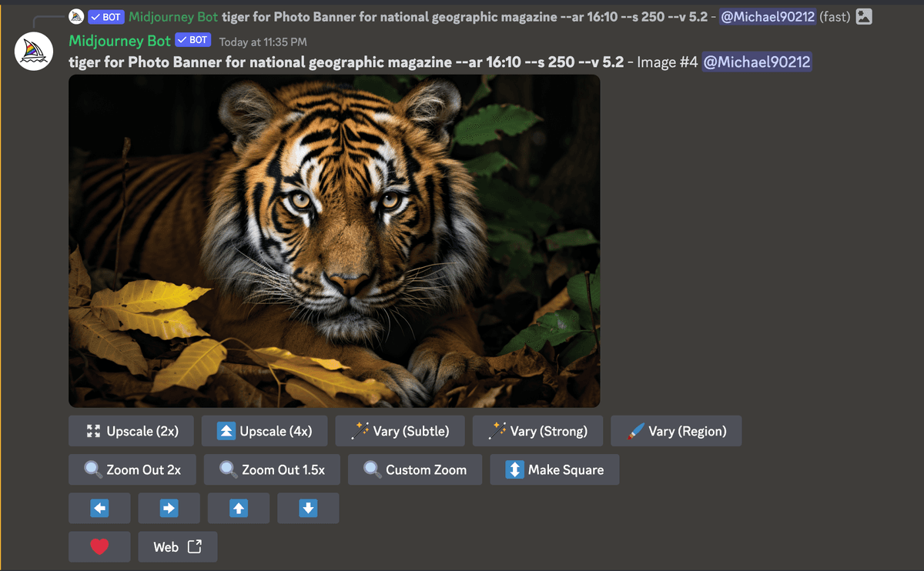Click the Midjourney Bot sailboat avatar
This screenshot has height=571, width=924.
pyautogui.click(x=34, y=52)
